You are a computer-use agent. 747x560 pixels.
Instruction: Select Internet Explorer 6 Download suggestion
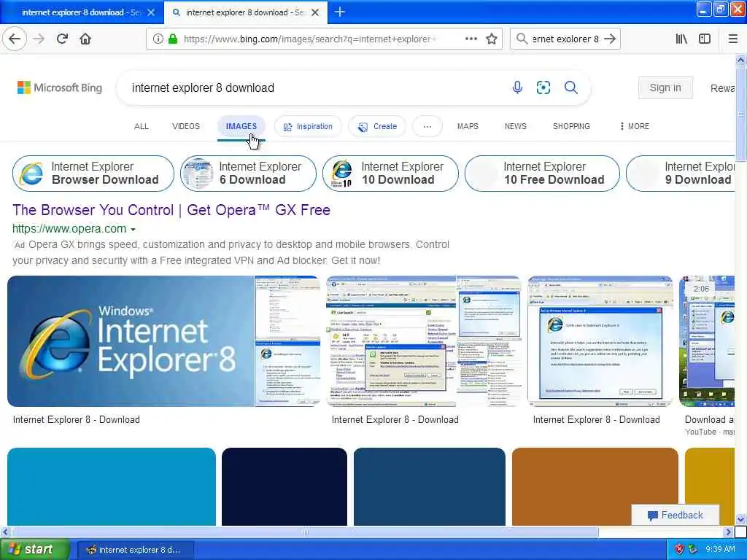tap(248, 174)
